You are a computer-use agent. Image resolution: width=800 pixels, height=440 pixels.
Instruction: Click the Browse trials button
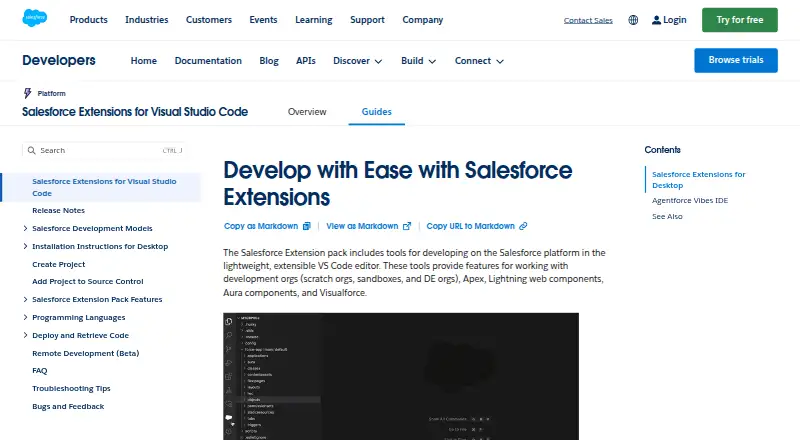pyautogui.click(x=736, y=60)
